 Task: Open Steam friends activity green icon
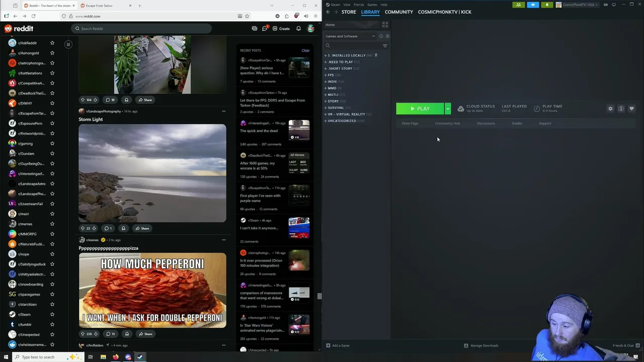[x=519, y=5]
